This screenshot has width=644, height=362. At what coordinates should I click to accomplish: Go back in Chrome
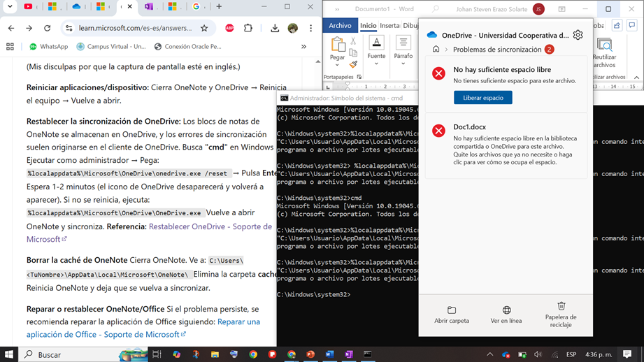[11, 28]
